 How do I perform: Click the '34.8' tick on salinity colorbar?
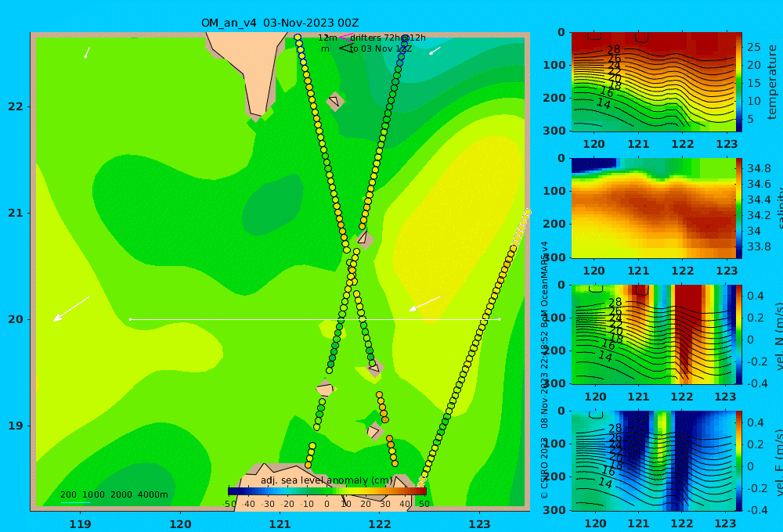759,168
